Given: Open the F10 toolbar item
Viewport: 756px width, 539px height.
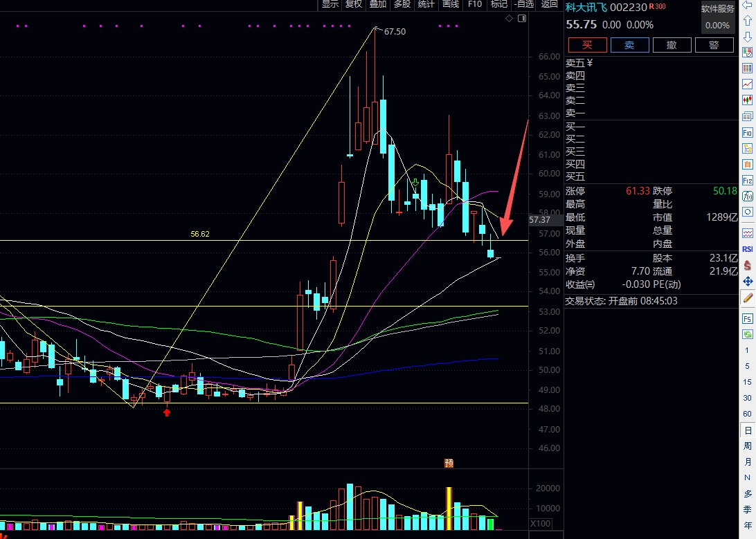Looking at the screenshot, I should pos(475,4).
